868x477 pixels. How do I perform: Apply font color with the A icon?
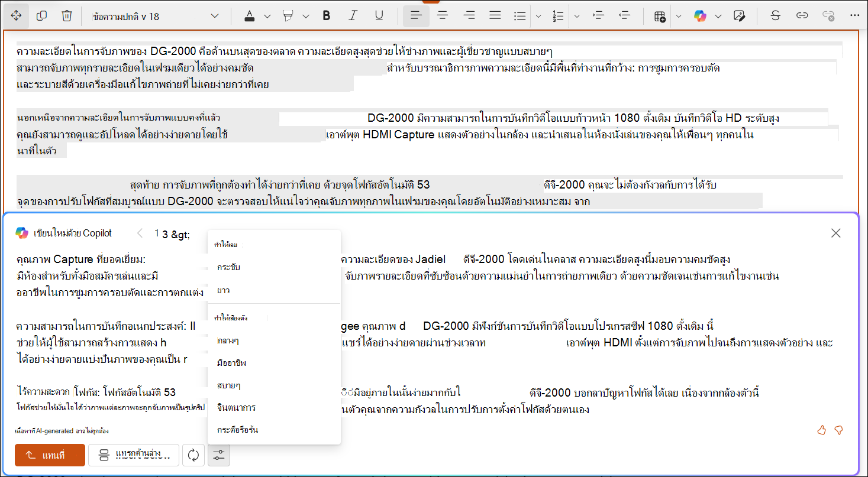(x=250, y=16)
